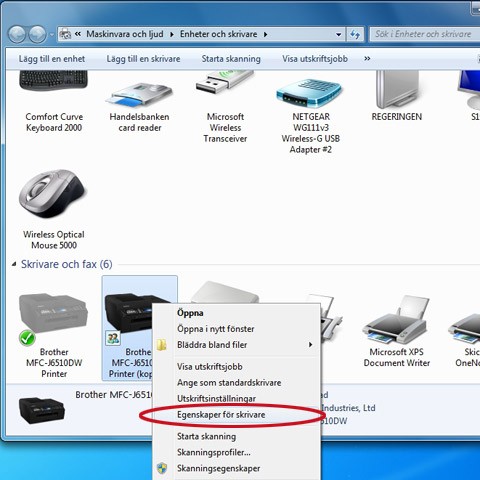
Task: Show more toolbar commands via double chevron
Action: pyautogui.click(x=367, y=59)
